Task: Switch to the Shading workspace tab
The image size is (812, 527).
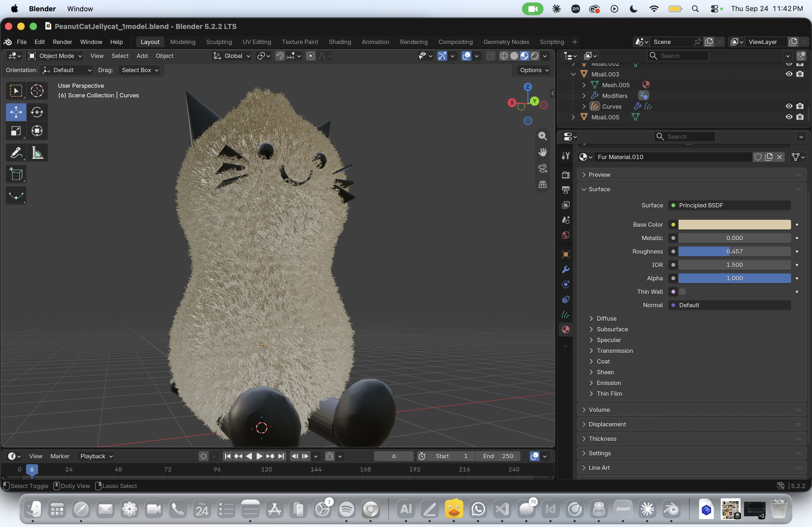Action: [x=340, y=42]
